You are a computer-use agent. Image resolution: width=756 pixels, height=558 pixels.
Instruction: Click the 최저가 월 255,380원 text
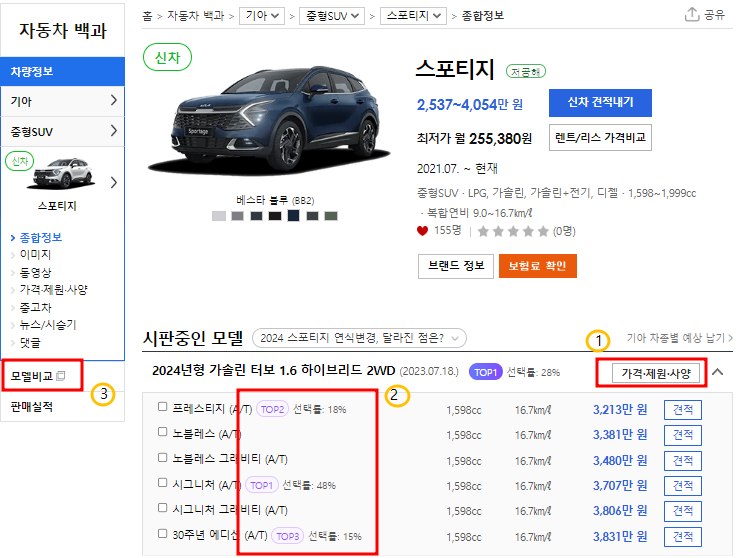point(474,139)
